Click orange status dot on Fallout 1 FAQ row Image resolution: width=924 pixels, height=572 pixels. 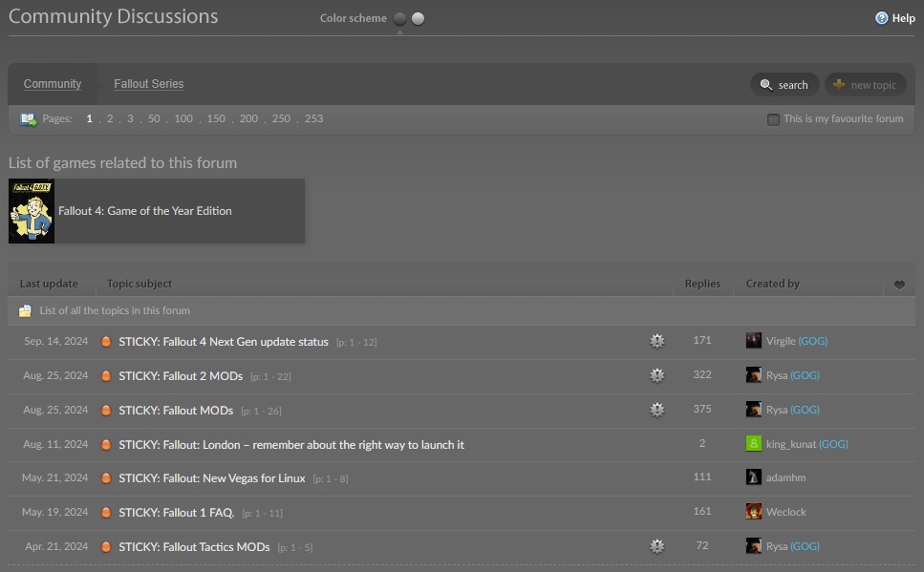click(106, 513)
